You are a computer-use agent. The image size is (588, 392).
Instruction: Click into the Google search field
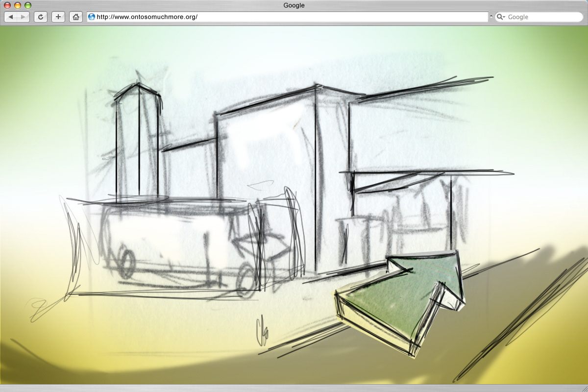tap(539, 17)
